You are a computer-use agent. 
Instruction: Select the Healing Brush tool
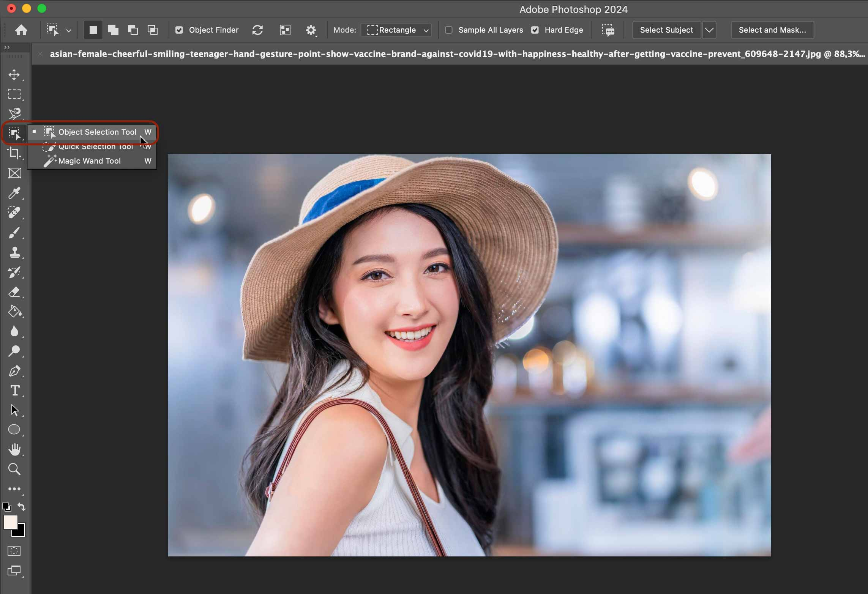14,212
